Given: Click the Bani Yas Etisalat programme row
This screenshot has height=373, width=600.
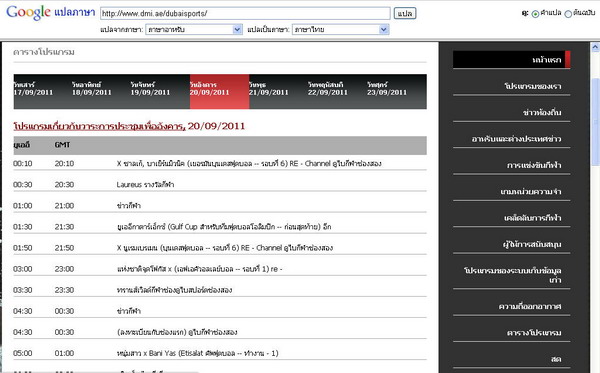Looking at the screenshot, I should point(197,353).
